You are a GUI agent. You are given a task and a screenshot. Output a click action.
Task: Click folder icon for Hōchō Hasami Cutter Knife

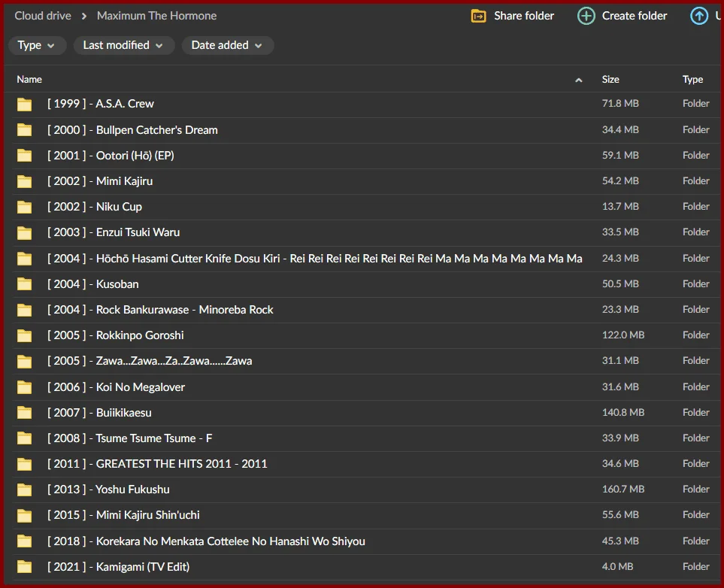tap(25, 259)
